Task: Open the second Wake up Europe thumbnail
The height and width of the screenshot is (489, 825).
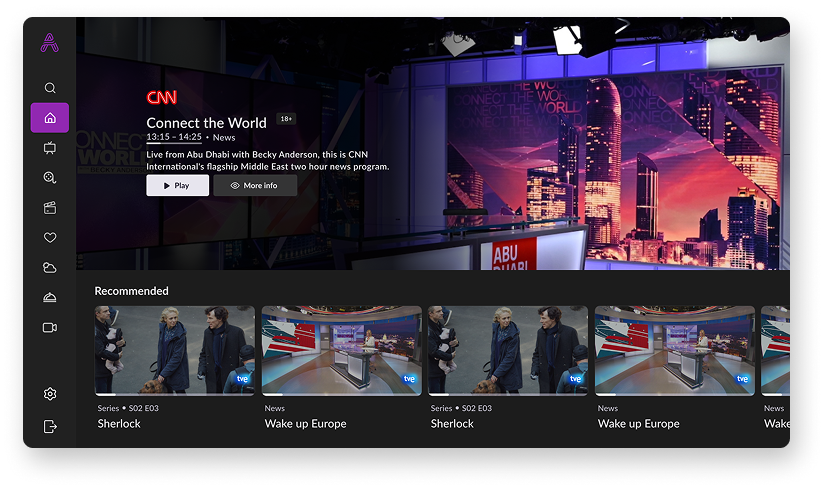Action: 675,351
